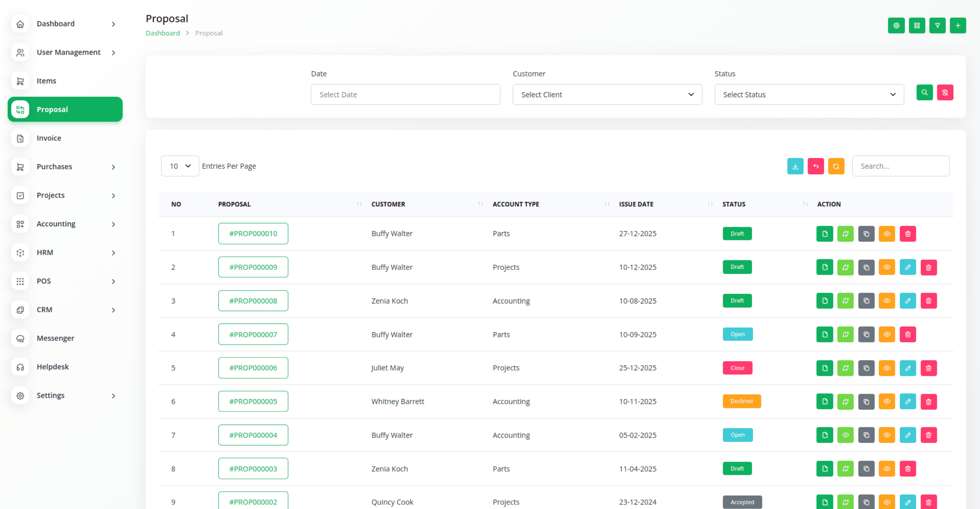Click the red clear filter trash button

pyautogui.click(x=945, y=93)
